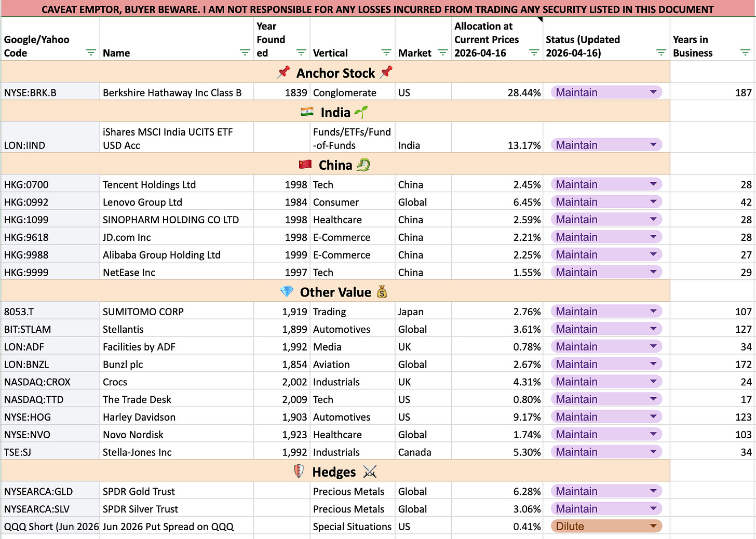Image resolution: width=756 pixels, height=539 pixels.
Task: Select the 2,009 year founded cell
Action: click(282, 399)
